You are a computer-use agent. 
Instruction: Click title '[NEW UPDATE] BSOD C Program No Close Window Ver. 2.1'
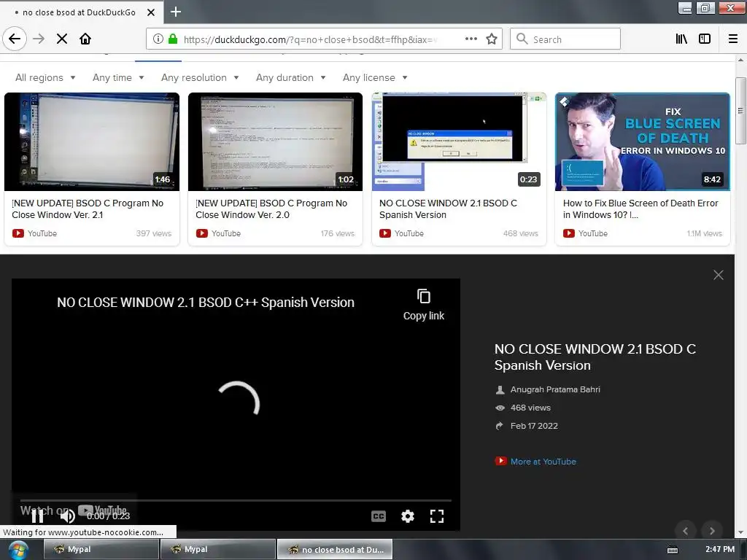click(88, 209)
